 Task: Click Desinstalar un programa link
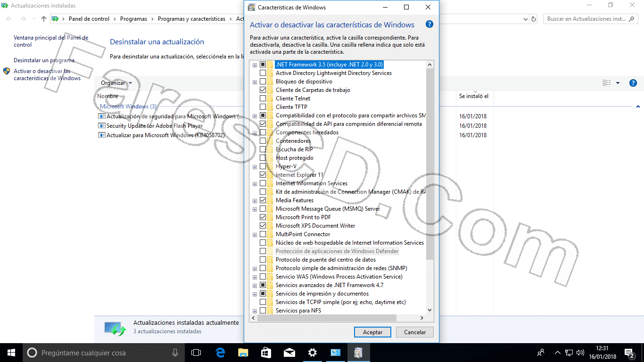(x=44, y=60)
